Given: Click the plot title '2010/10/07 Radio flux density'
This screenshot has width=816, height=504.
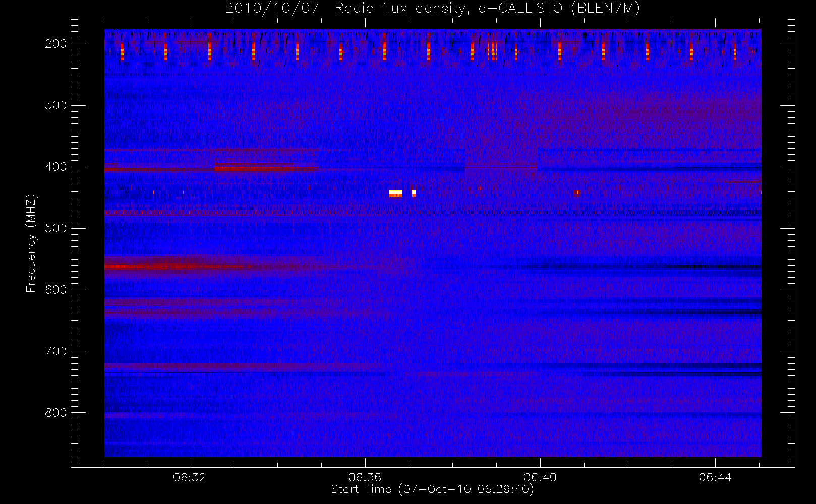Looking at the screenshot, I should tap(432, 9).
